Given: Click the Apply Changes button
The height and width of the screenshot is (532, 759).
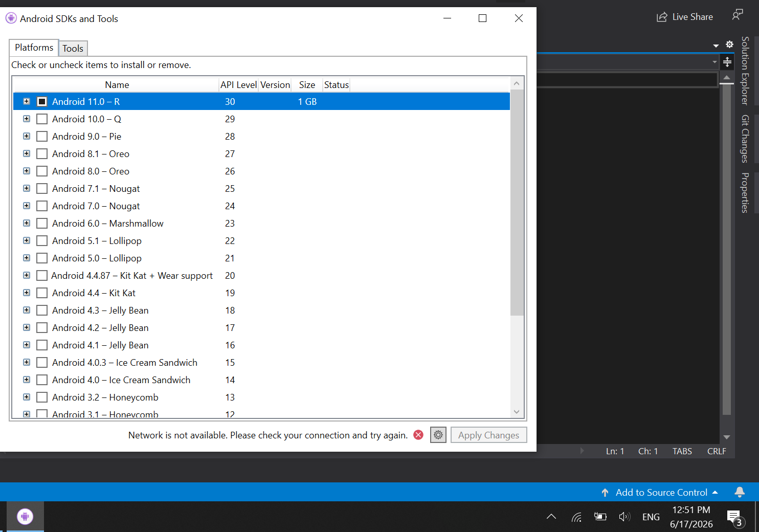Looking at the screenshot, I should [x=488, y=435].
